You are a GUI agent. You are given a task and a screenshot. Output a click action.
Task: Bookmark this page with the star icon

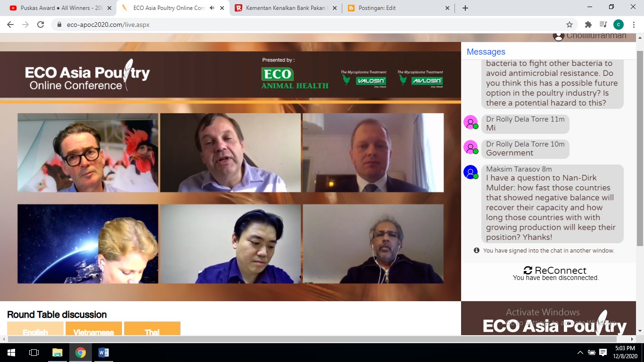tap(570, 25)
